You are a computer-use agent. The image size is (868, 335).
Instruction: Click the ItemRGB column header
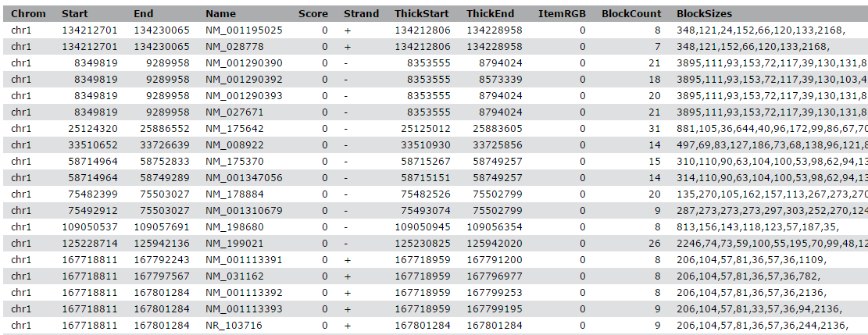pyautogui.click(x=562, y=14)
